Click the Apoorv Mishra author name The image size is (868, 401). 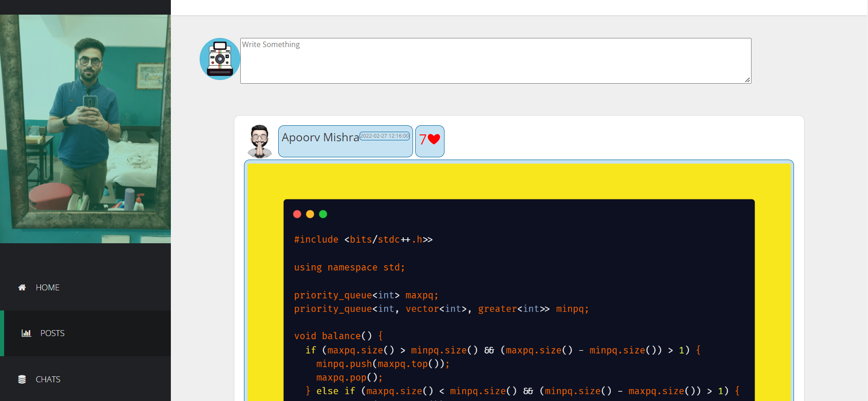[320, 137]
